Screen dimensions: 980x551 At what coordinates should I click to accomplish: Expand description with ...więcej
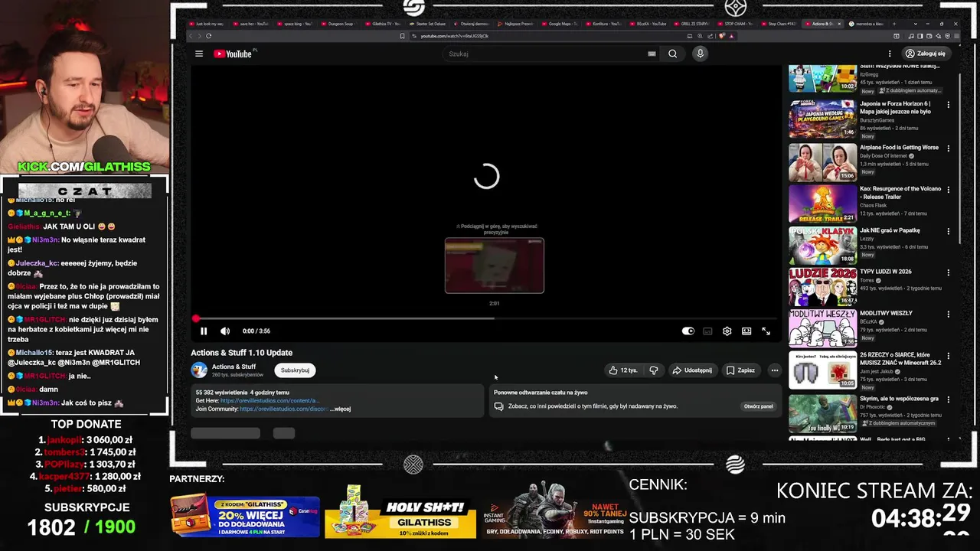pos(341,409)
